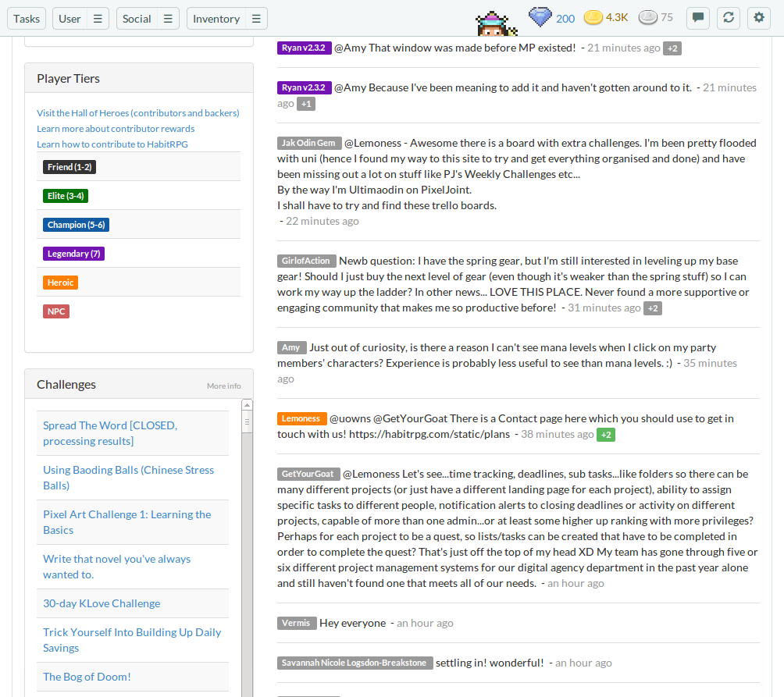Click the blue gem icon

(x=540, y=18)
